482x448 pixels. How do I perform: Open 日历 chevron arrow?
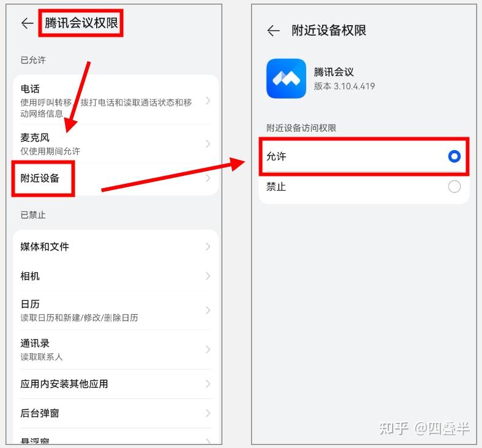(208, 310)
